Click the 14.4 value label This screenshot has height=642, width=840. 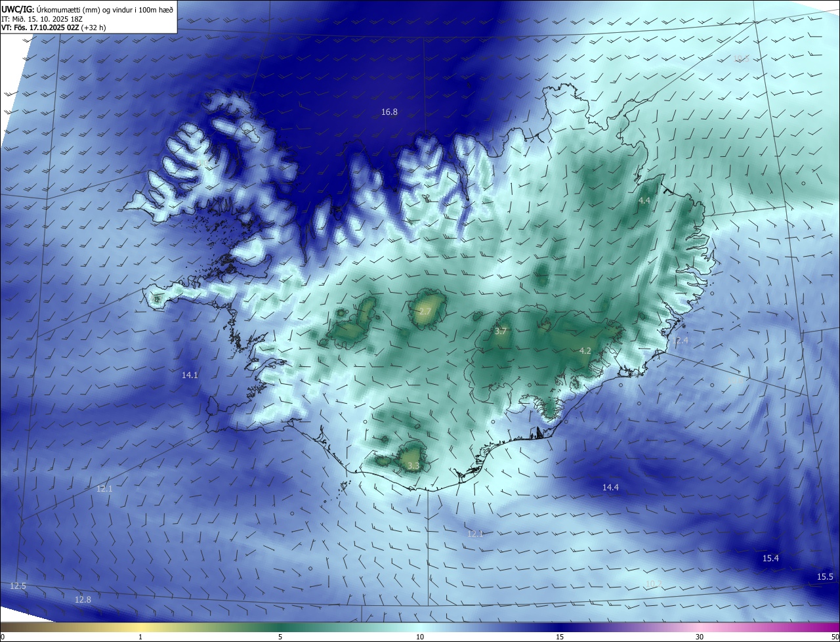click(611, 487)
